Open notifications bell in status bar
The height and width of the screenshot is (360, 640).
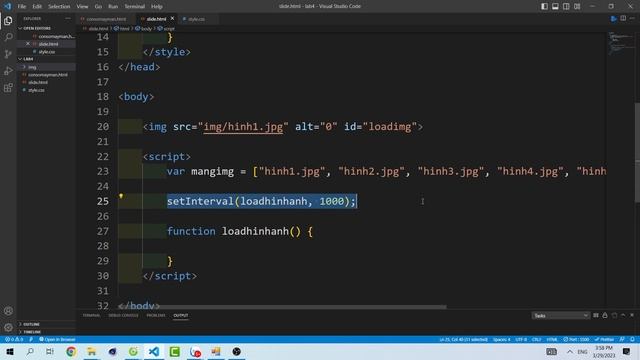click(632, 340)
